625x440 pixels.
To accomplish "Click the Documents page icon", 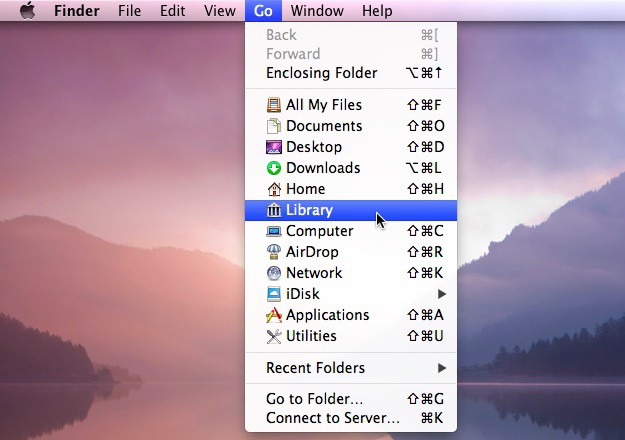I will point(274,126).
